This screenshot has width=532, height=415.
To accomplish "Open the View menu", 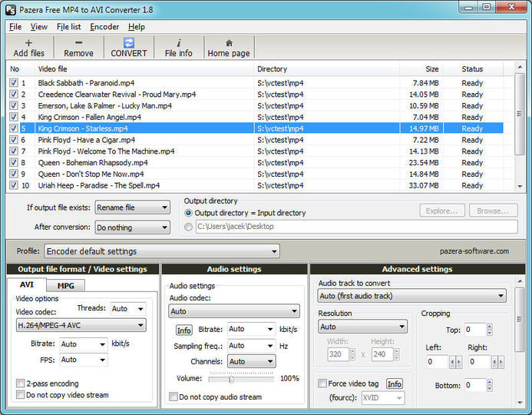I will coord(39,27).
